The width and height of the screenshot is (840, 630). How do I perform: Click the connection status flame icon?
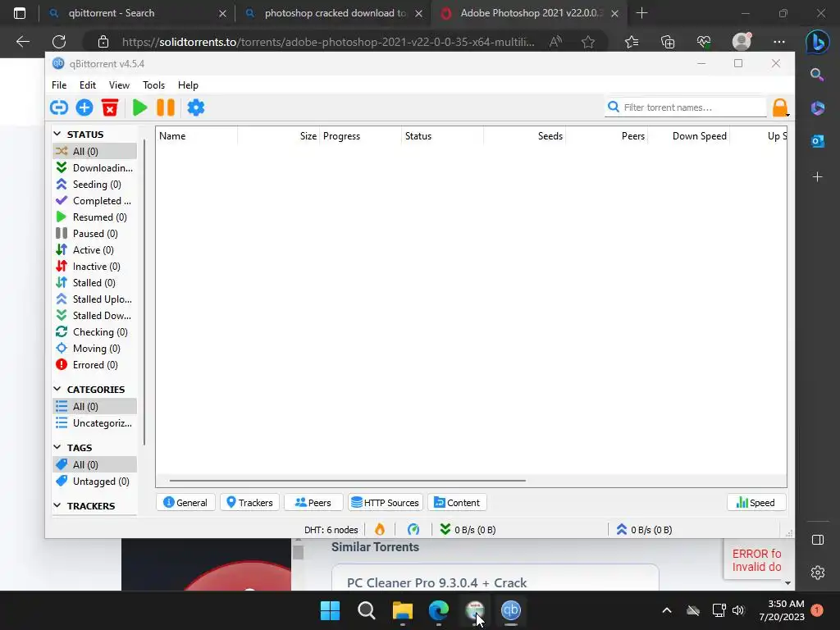(380, 530)
